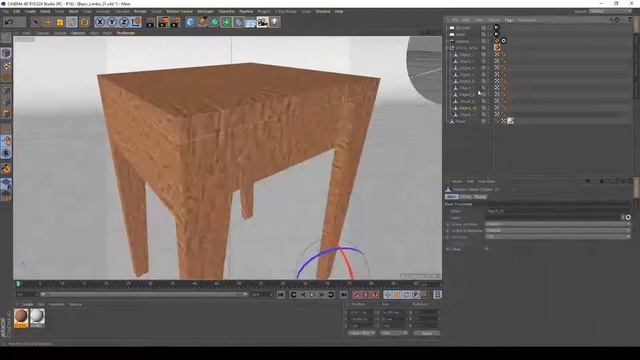This screenshot has width=640, height=360.
Task: Open the Create menu in menu bar
Action: click(x=30, y=11)
